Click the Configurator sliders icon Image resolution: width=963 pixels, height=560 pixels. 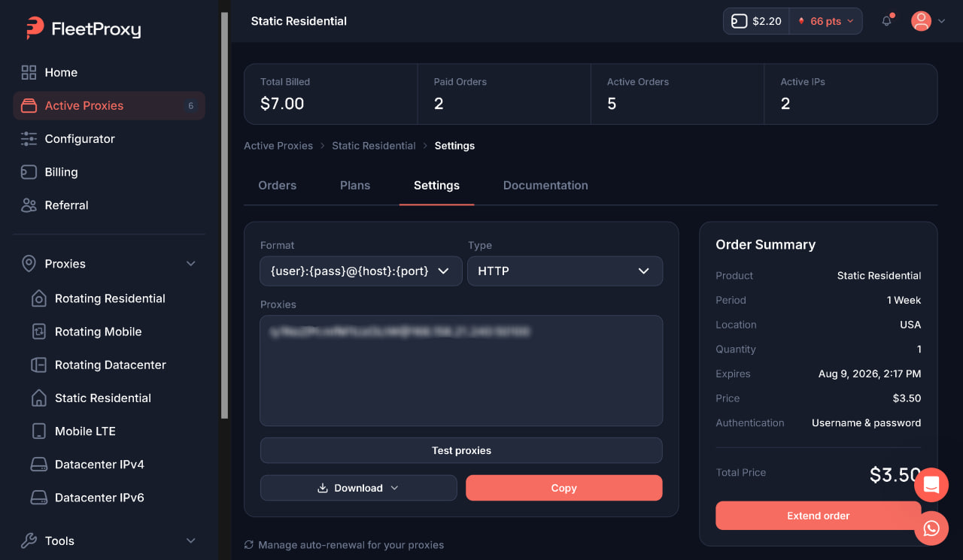[x=29, y=139]
